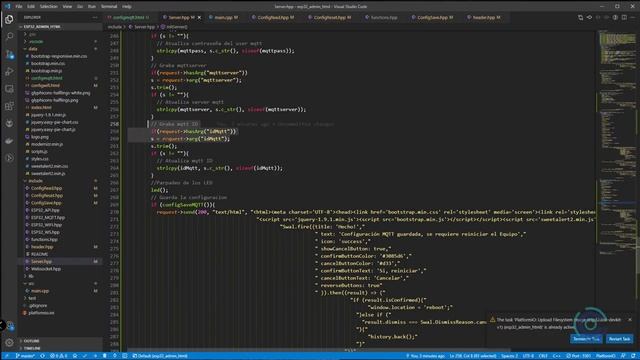Click the Terminate Task button
640x360 pixels.
tap(586, 339)
